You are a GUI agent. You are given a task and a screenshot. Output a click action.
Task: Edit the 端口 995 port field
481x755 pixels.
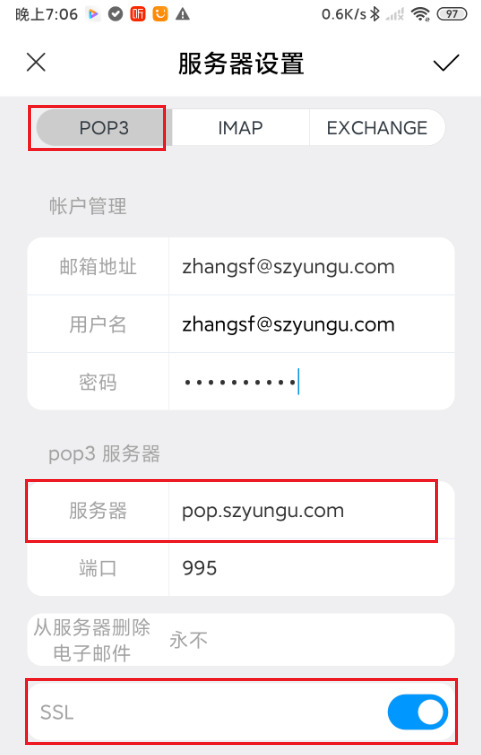click(311, 568)
